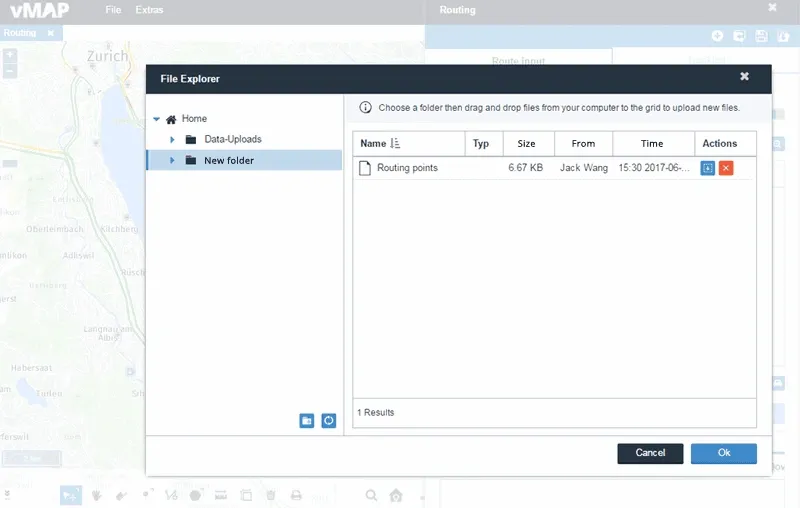
Task: Switch to the Routing map tab
Action: [x=20, y=33]
